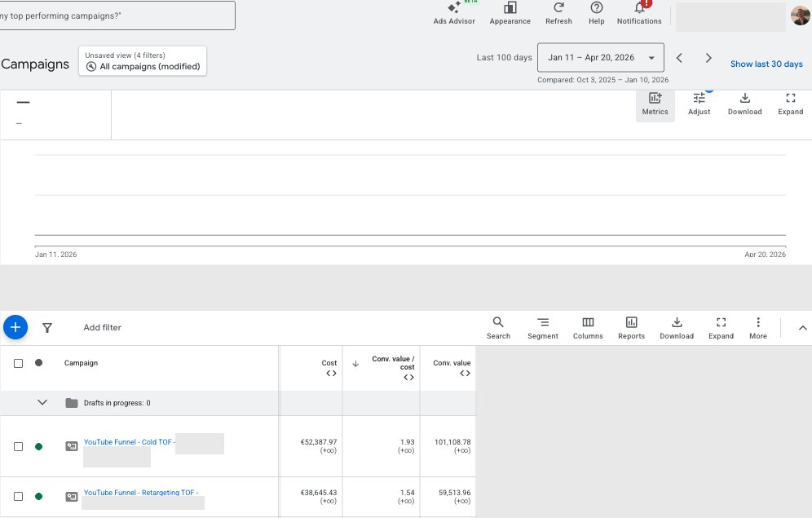The image size is (812, 518).
Task: Sort by Cost column header
Action: [329, 363]
